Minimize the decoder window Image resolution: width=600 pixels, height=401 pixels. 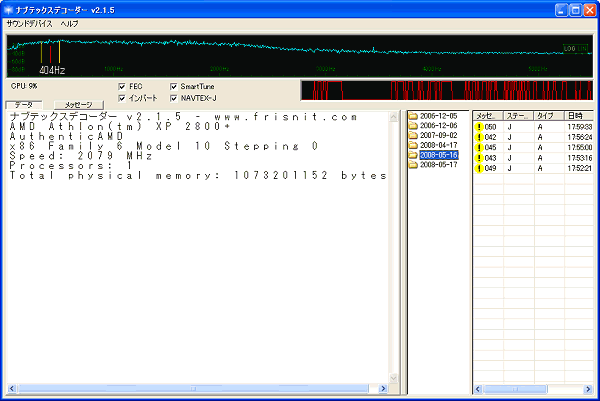(561, 10)
